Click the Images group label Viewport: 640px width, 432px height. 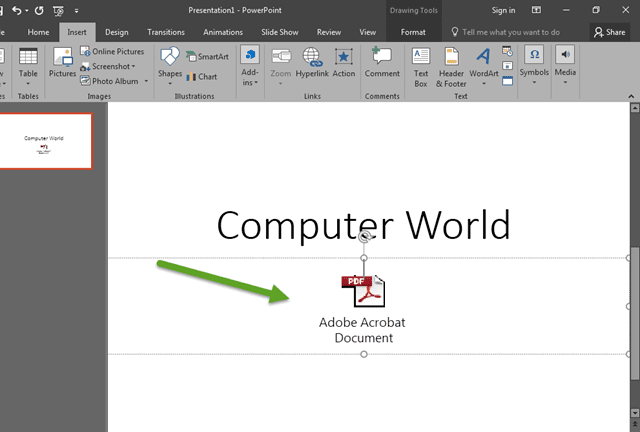click(99, 96)
